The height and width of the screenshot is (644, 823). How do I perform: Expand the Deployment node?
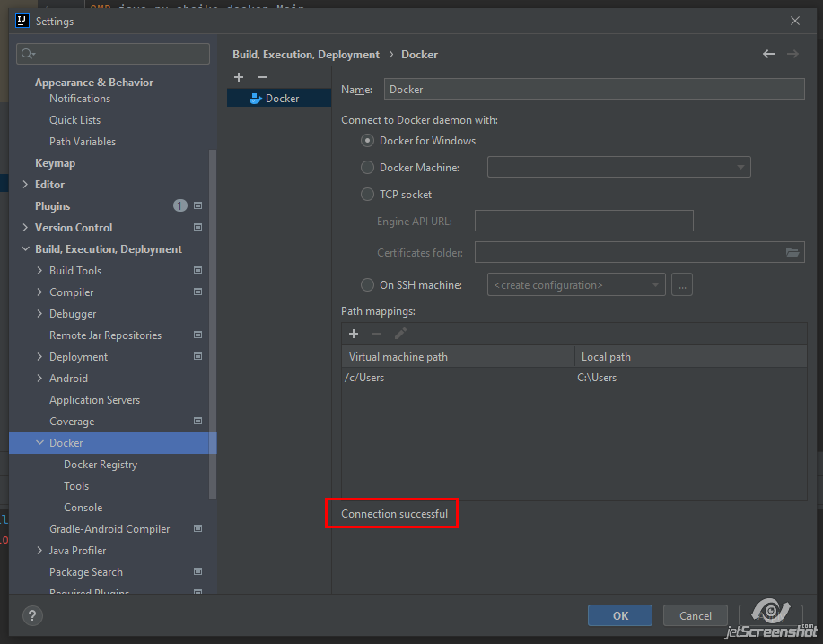click(39, 356)
